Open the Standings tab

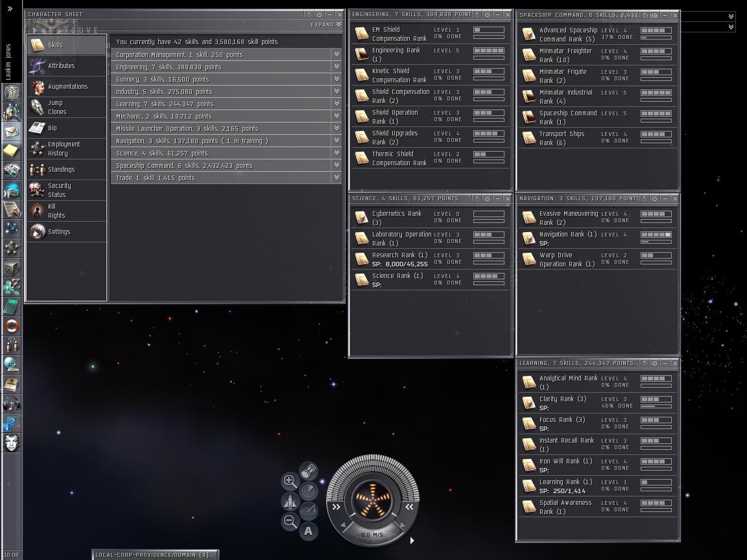click(67, 170)
